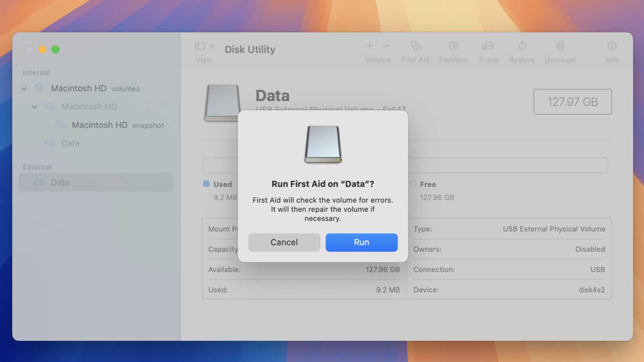
Task: Remove a volume with the minus icon
Action: pos(386,46)
